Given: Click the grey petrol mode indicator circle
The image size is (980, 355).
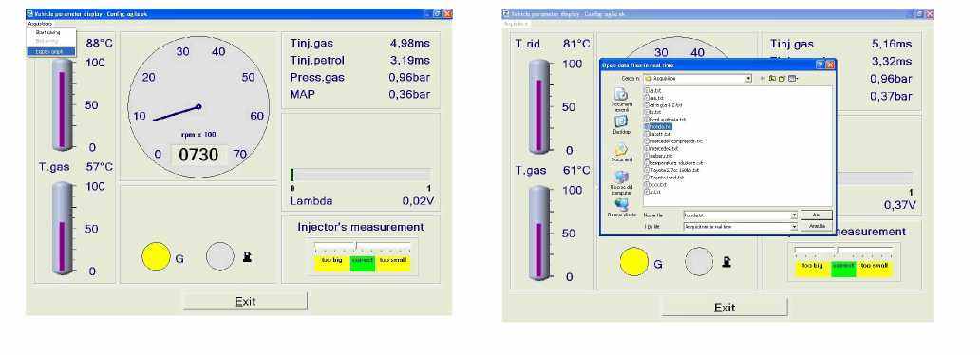Looking at the screenshot, I should 220,256.
